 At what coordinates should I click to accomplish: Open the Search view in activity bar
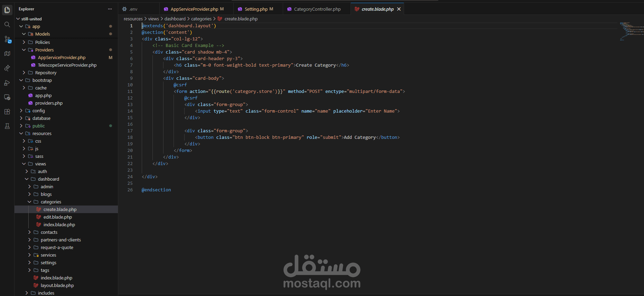pos(7,25)
